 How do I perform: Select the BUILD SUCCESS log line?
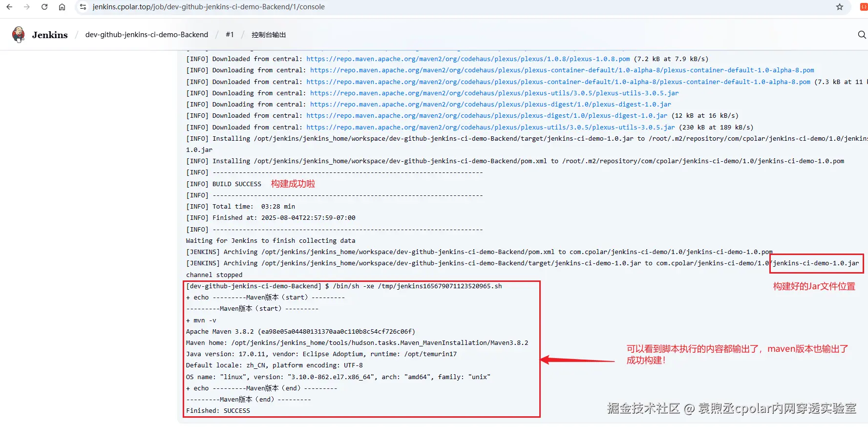(224, 184)
